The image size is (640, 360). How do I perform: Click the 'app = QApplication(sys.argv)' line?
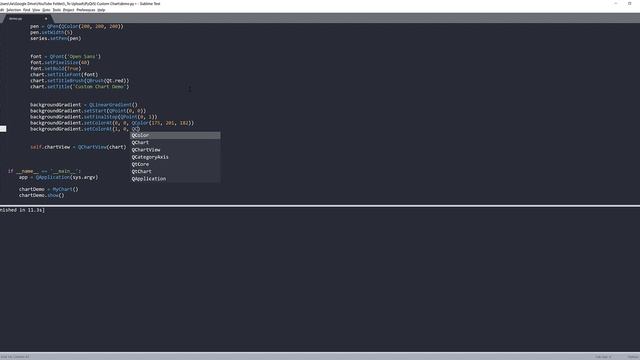click(58, 177)
